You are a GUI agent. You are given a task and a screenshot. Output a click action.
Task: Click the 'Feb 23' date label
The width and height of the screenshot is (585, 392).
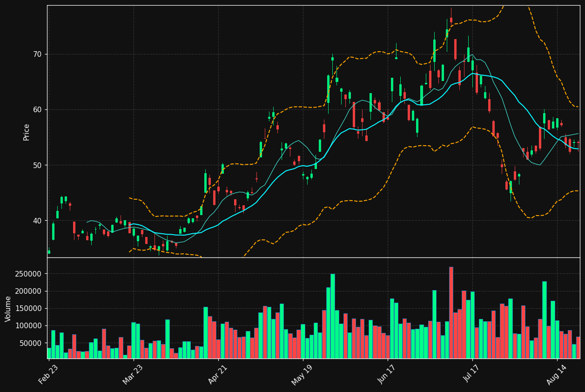(48, 374)
